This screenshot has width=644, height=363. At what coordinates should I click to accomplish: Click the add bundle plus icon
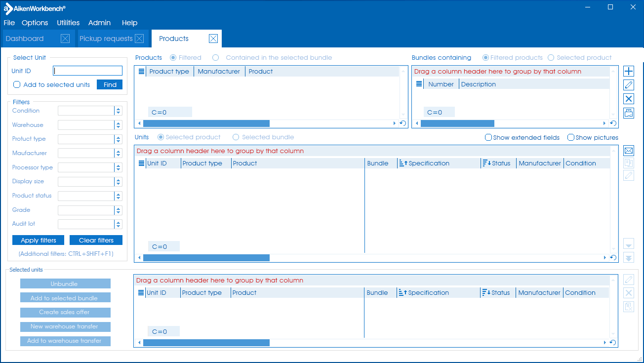(629, 71)
